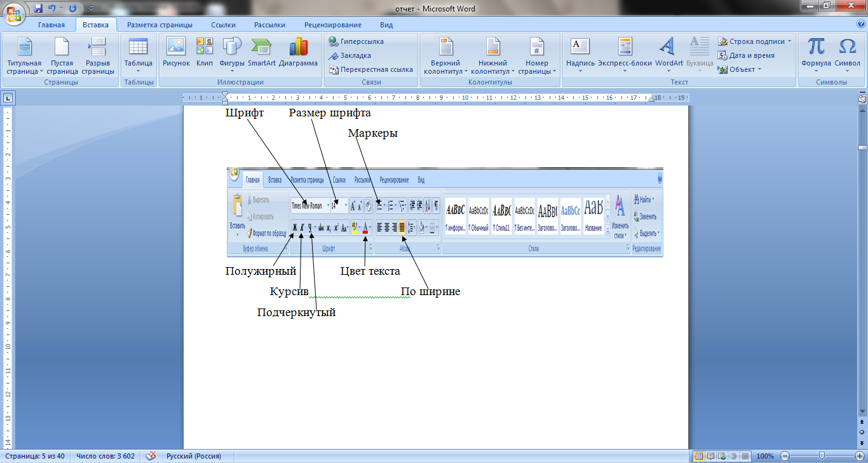The image size is (868, 463).
Task: Click the proofing errors status icon
Action: (151, 456)
